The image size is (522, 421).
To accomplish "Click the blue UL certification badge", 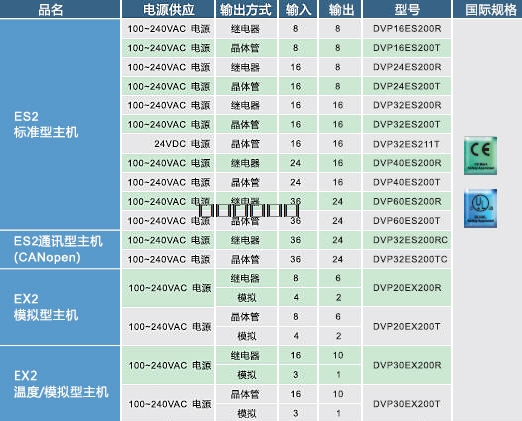I will point(480,208).
